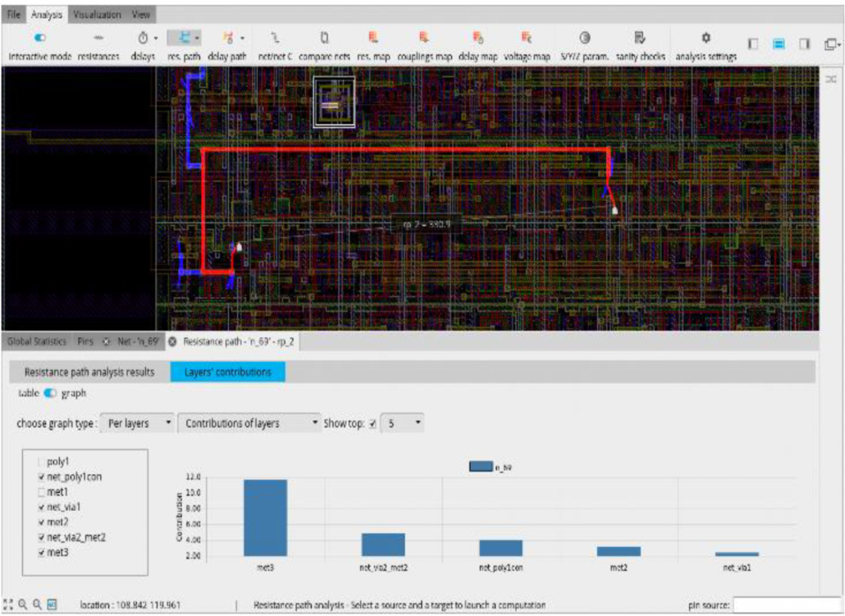
Task: Open the File menu
Action: pyautogui.click(x=13, y=15)
